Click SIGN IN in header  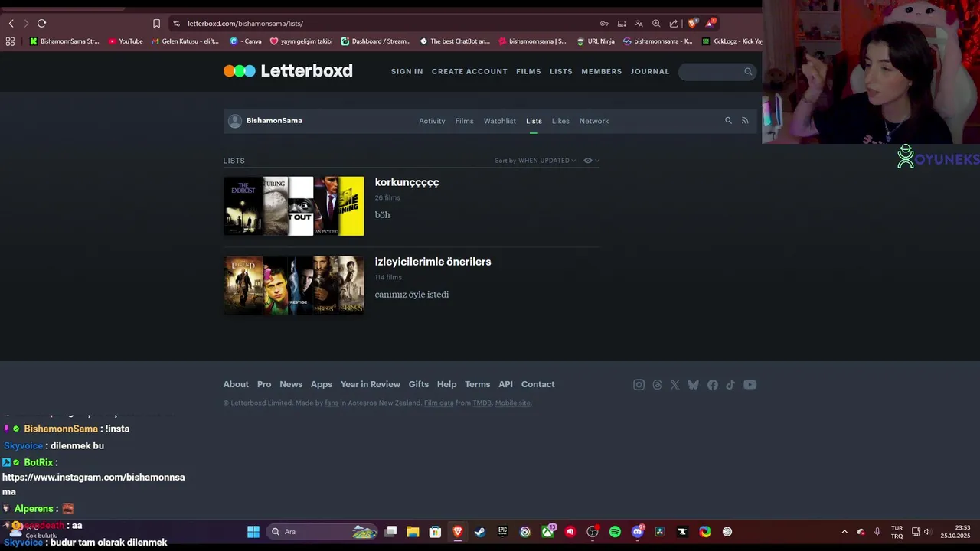coord(407,71)
